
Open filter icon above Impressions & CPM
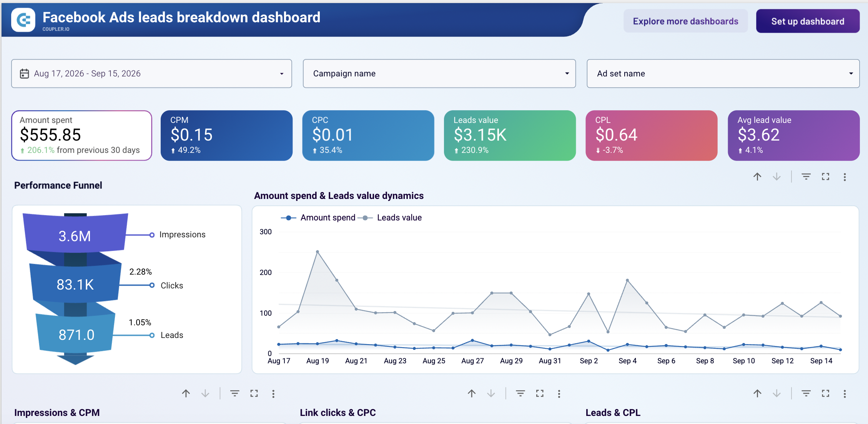coord(234,393)
